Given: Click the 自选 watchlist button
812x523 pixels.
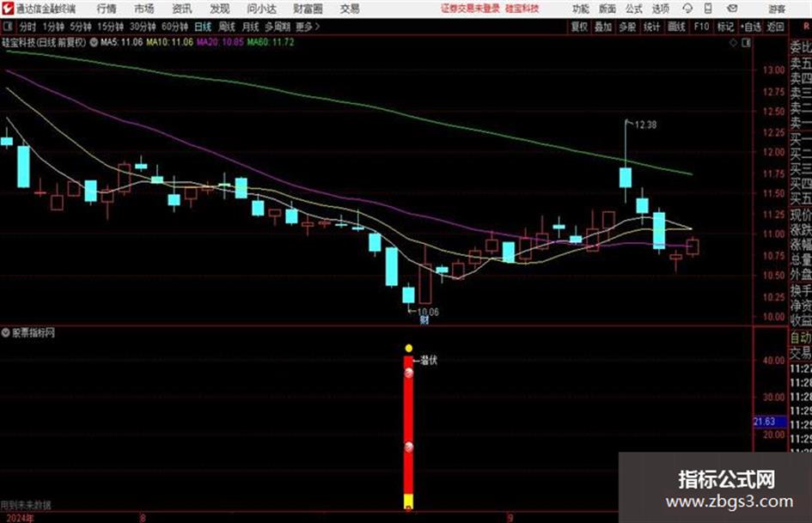Looking at the screenshot, I should click(750, 27).
